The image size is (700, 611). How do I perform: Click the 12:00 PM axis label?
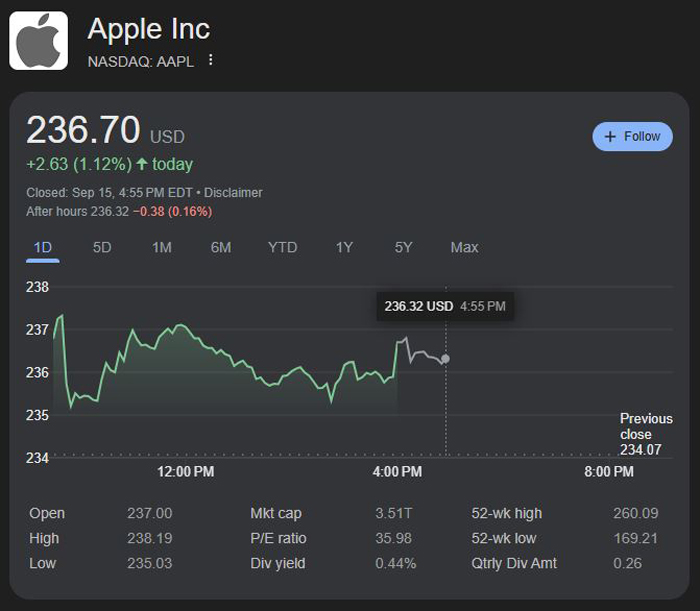click(186, 471)
